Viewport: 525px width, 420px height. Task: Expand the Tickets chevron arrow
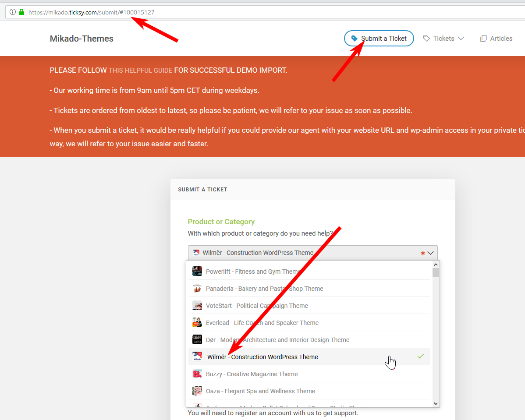tap(461, 39)
